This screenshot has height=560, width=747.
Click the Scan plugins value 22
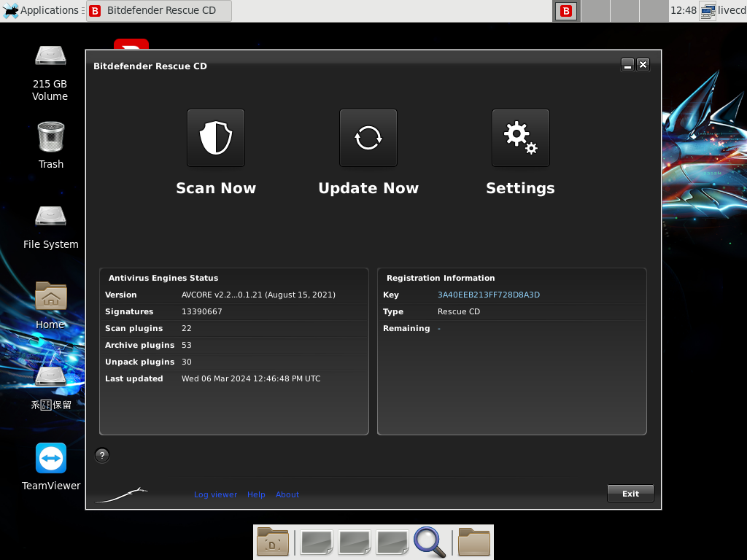pyautogui.click(x=186, y=328)
